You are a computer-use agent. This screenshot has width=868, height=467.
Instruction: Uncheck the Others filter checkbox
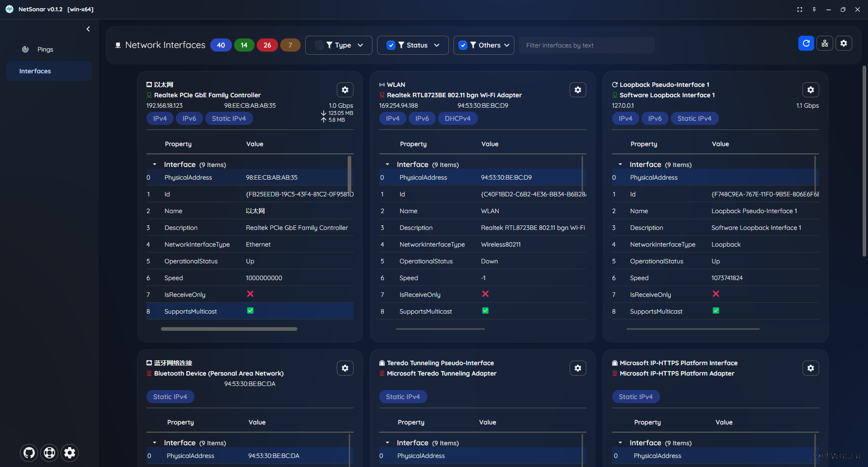point(462,45)
